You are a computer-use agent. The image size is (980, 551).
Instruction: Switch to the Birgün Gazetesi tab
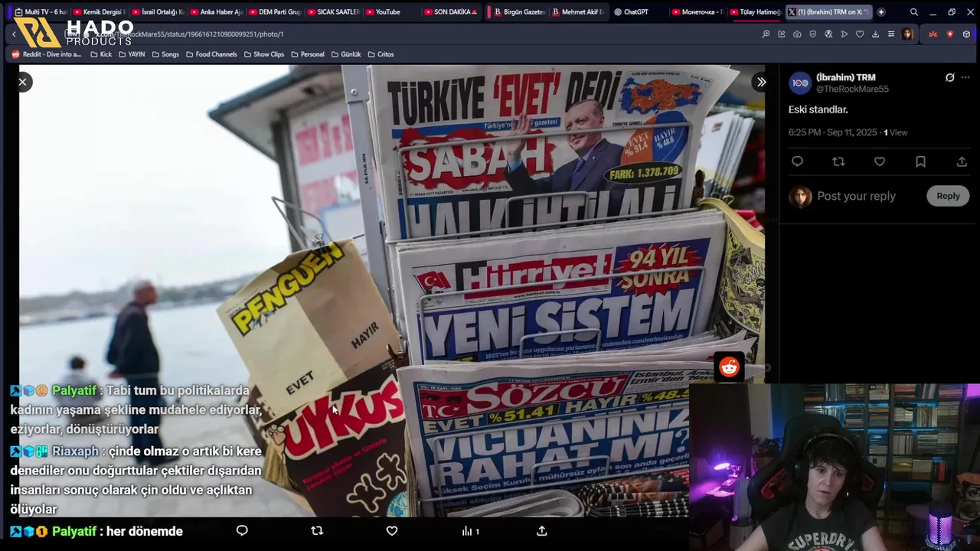[520, 11]
